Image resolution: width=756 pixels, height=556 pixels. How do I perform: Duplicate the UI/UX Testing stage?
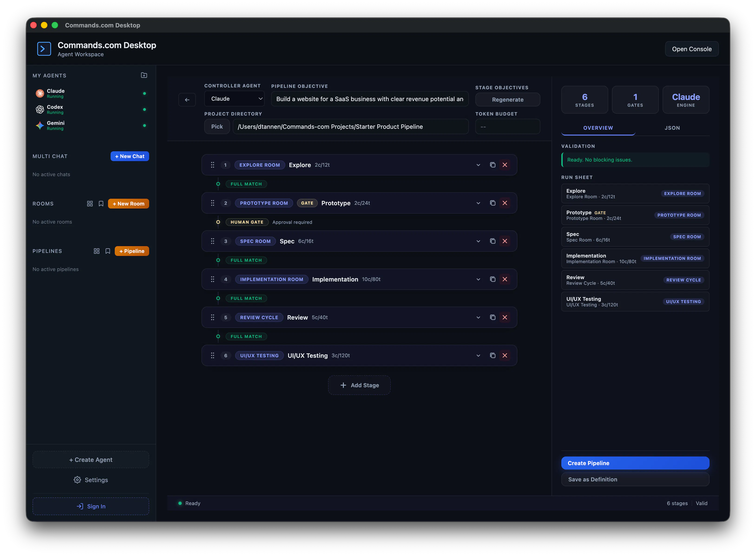coord(493,355)
